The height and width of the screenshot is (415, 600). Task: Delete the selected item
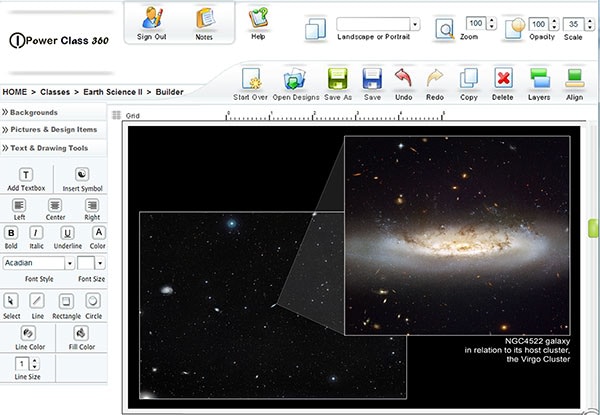(x=503, y=78)
